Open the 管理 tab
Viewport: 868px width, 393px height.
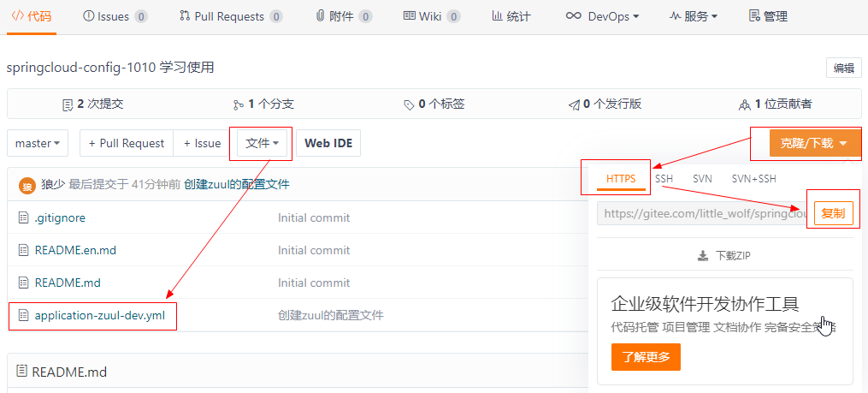coord(768,16)
